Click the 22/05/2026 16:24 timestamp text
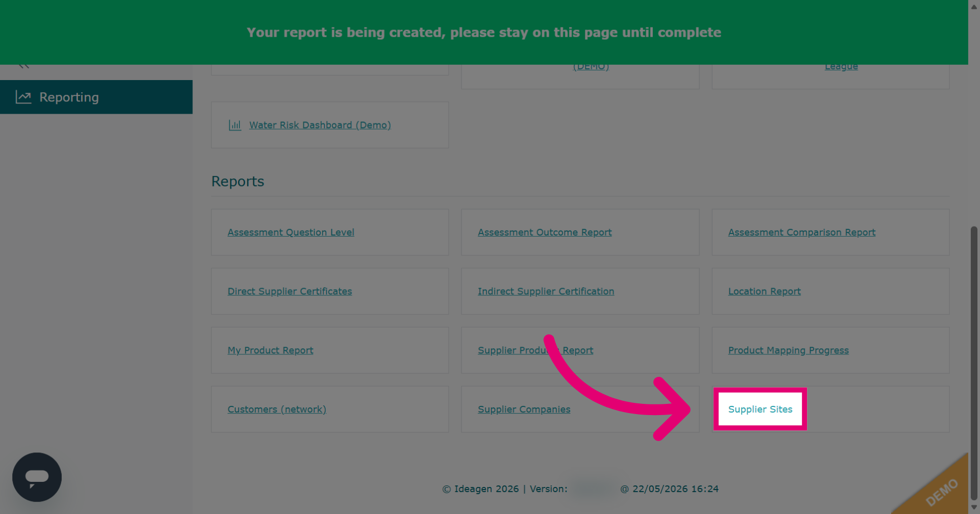Image resolution: width=980 pixels, height=514 pixels. coord(675,489)
